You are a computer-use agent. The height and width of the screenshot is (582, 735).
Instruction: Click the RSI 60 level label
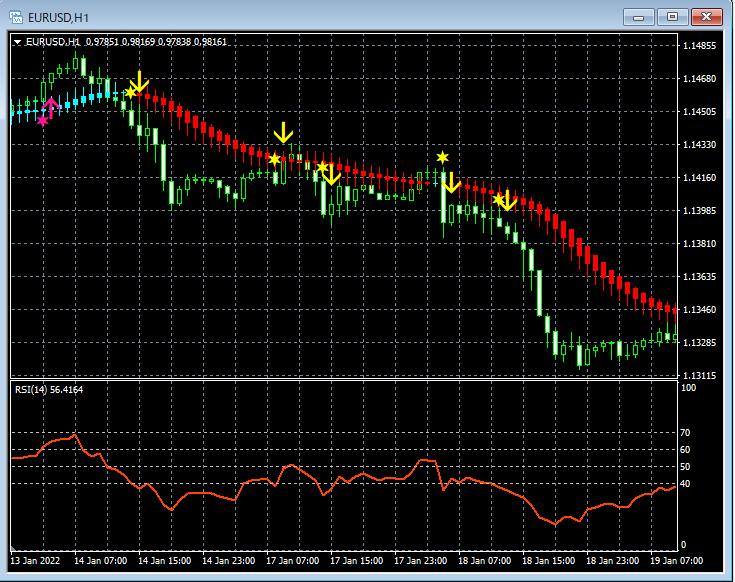(685, 450)
